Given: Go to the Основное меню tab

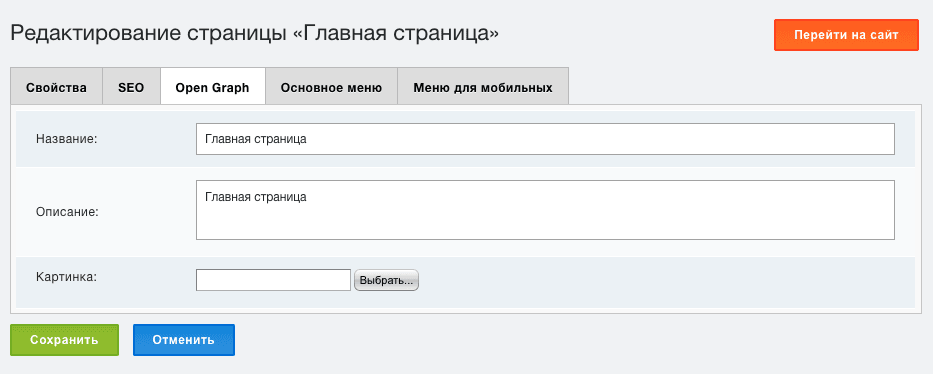Looking at the screenshot, I should click(x=331, y=88).
